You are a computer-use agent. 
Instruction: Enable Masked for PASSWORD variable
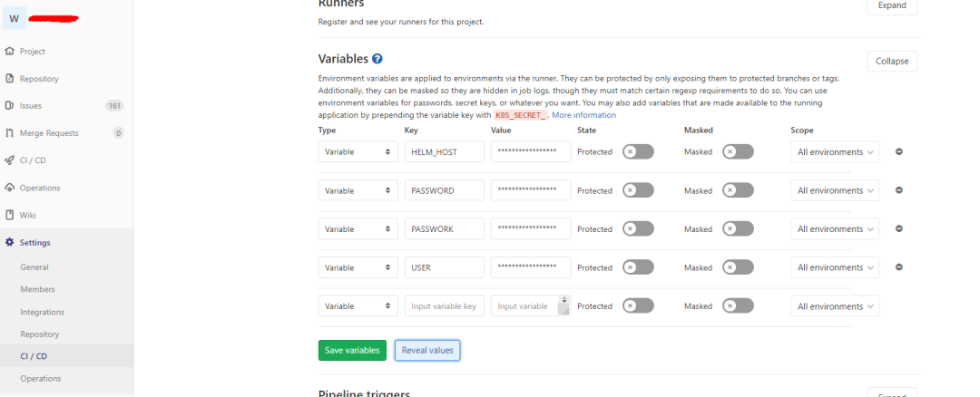(x=738, y=190)
